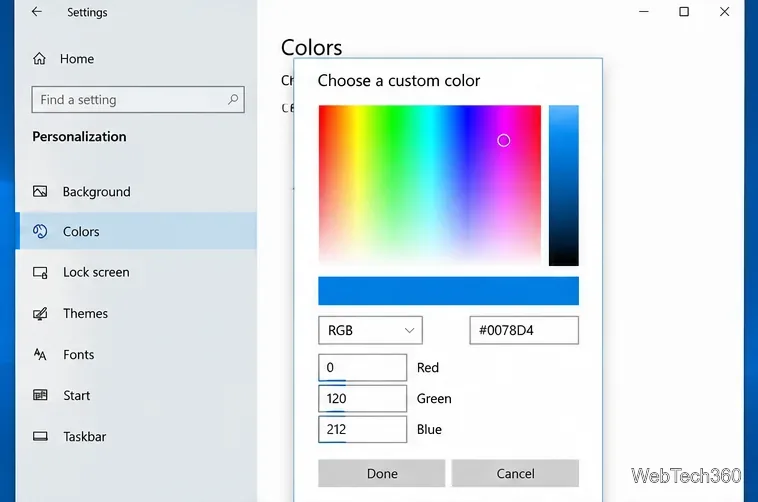Click the Green label
Screen dimensions: 758x502
(434, 399)
